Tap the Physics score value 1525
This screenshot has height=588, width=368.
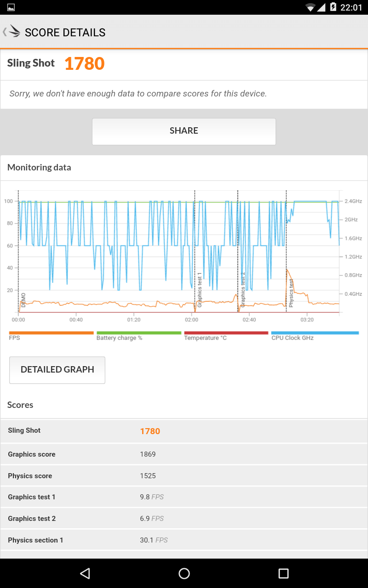point(148,476)
